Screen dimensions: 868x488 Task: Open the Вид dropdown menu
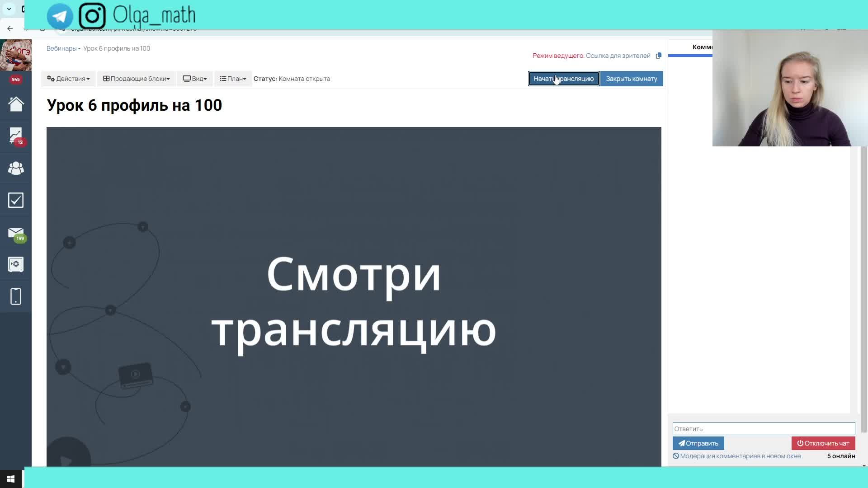tap(194, 79)
